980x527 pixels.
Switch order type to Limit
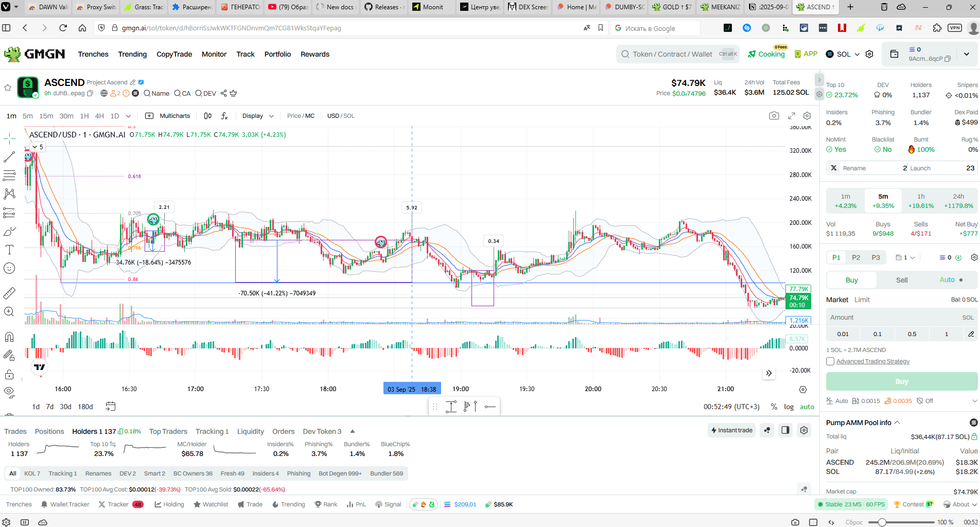862,300
